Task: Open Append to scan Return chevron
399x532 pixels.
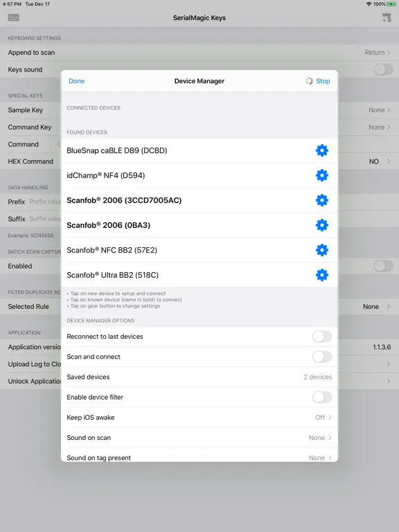Action: pos(389,52)
